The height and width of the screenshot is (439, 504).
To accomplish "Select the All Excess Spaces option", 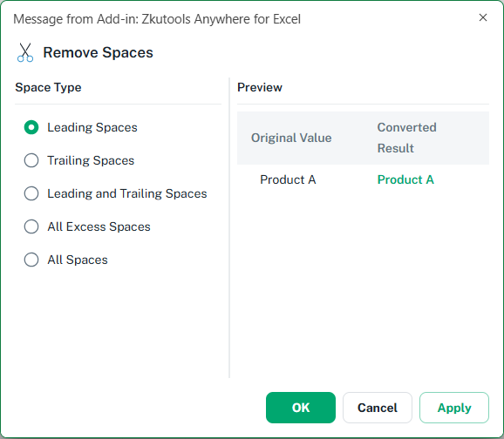I will (31, 226).
